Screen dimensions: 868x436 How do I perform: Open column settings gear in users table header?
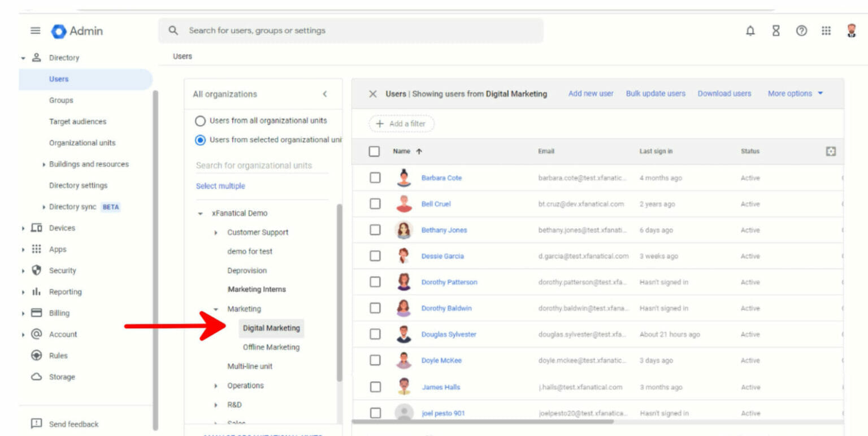point(830,151)
